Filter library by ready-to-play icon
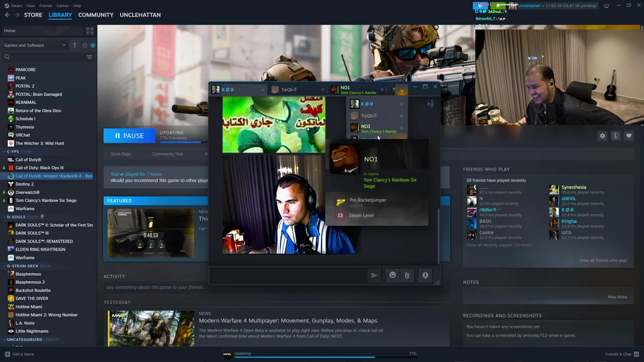Image resolution: width=644 pixels, height=362 pixels. 93,45
